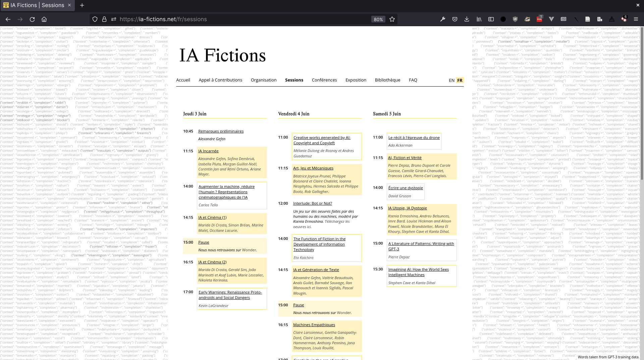Open AI, Fiction et Vérité session
The width and height of the screenshot is (644, 360).
(x=405, y=158)
